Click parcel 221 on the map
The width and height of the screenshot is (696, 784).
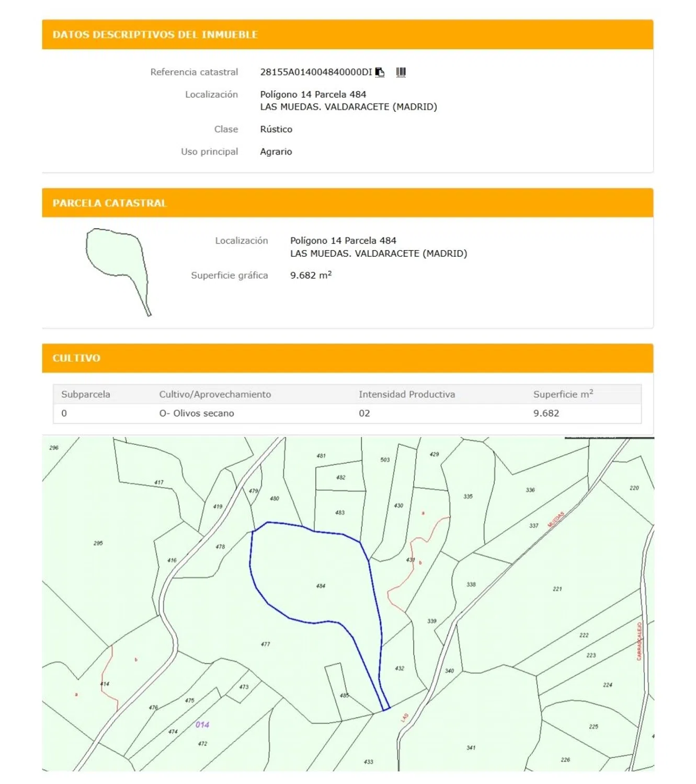(557, 589)
